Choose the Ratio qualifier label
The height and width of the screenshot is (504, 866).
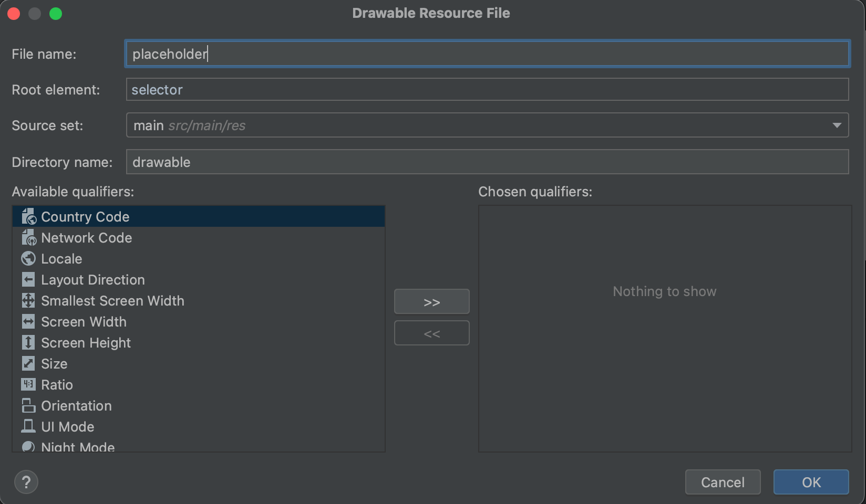point(57,385)
